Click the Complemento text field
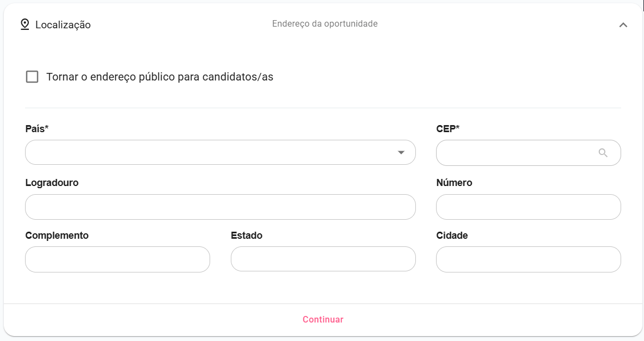Image resolution: width=644 pixels, height=341 pixels. [x=117, y=259]
